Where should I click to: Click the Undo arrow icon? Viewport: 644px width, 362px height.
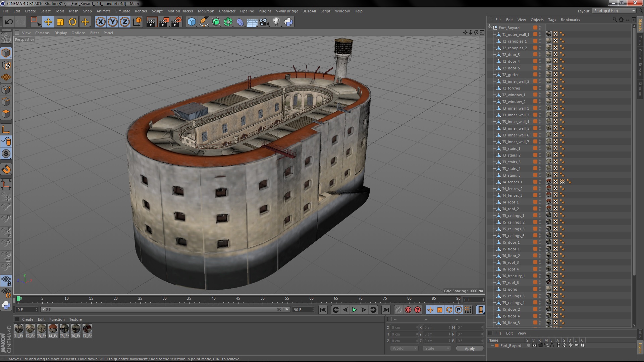point(9,22)
